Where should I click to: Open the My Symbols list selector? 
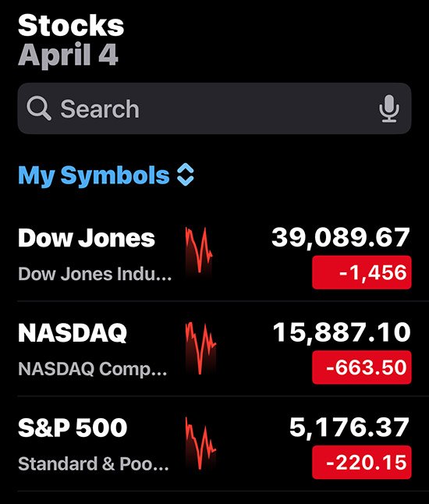tap(106, 176)
